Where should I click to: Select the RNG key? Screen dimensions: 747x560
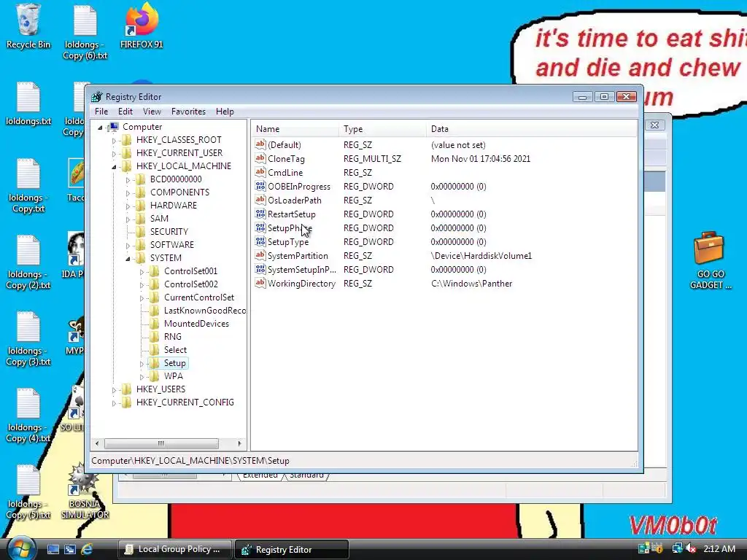[x=172, y=337]
